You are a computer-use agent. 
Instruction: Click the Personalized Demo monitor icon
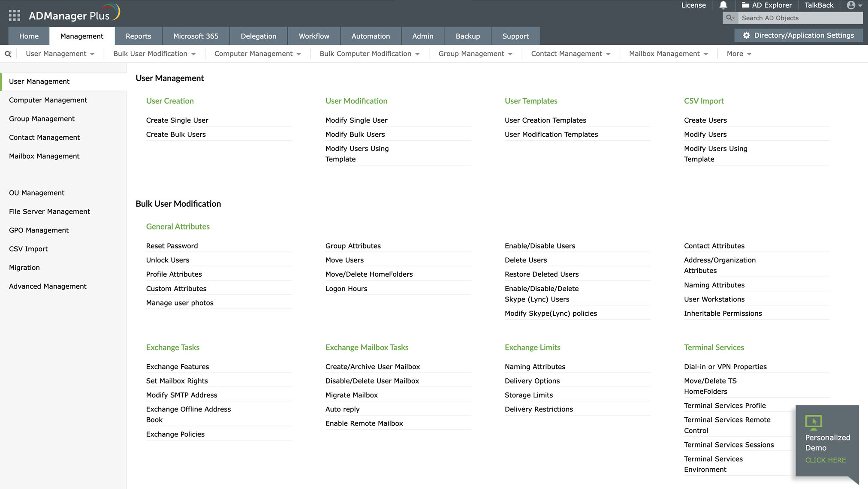coord(813,422)
